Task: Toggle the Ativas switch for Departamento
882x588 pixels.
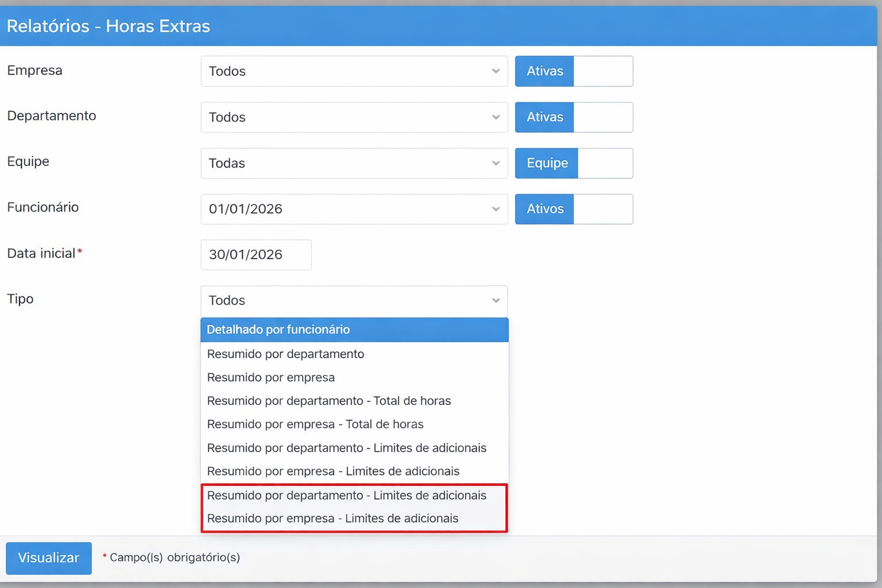Action: pyautogui.click(x=574, y=117)
